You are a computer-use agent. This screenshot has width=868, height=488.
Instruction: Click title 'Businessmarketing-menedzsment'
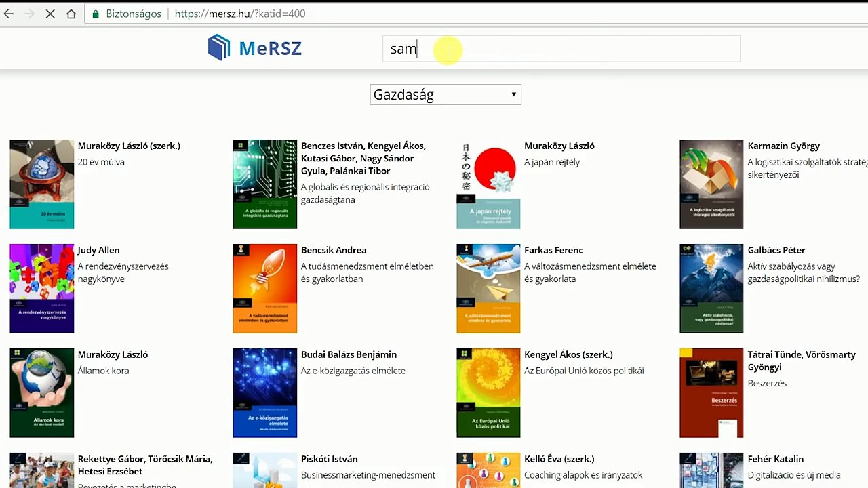tap(368, 475)
